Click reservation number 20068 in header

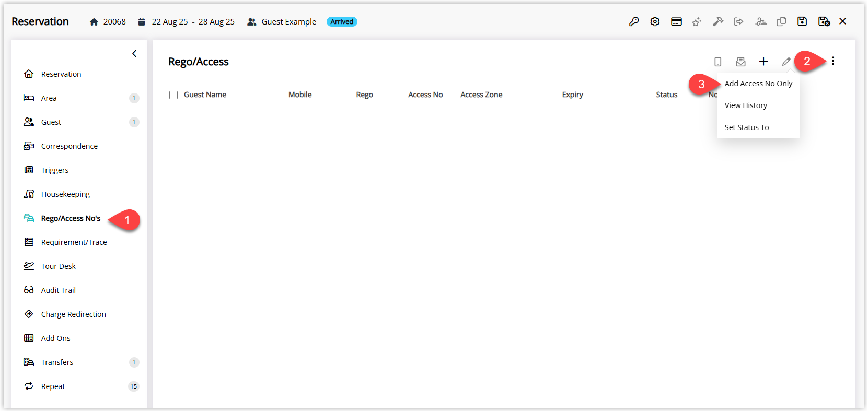tap(114, 22)
